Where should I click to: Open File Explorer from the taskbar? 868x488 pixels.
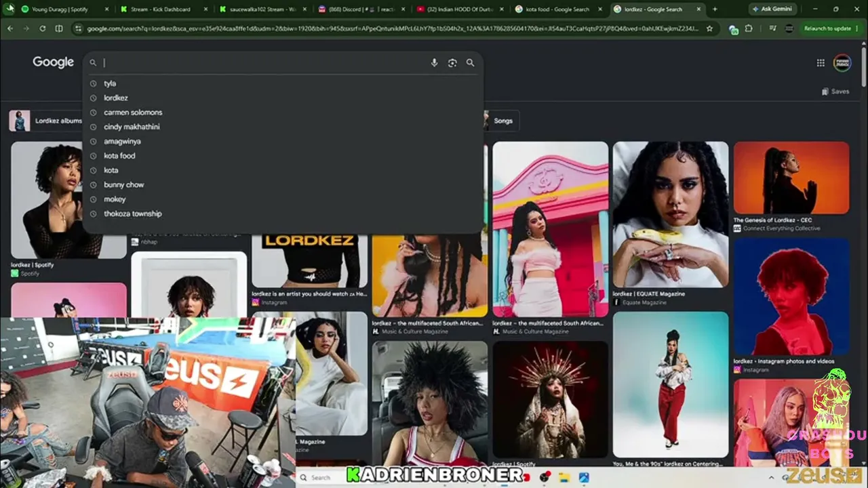coord(564,478)
